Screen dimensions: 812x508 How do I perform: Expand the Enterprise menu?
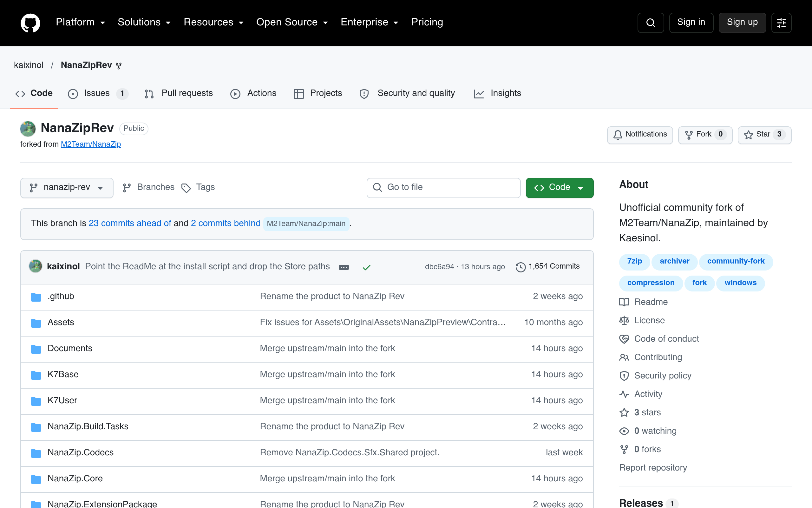370,22
